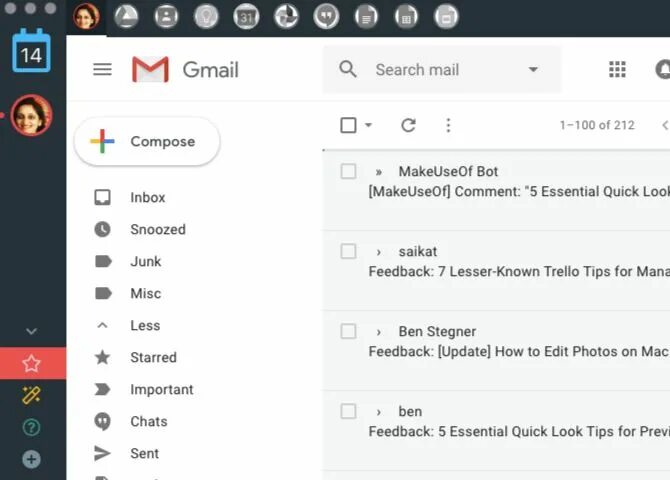The image size is (670, 480).
Task: Toggle importance marker on Ben Stegner email
Action: coord(378,332)
